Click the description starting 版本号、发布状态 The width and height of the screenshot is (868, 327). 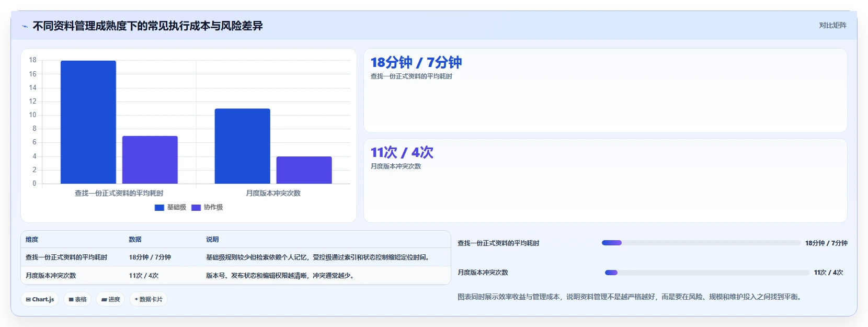coord(281,276)
